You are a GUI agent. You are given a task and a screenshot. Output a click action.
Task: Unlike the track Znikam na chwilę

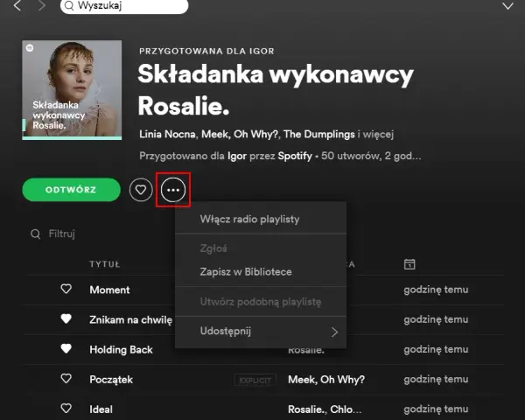66,318
